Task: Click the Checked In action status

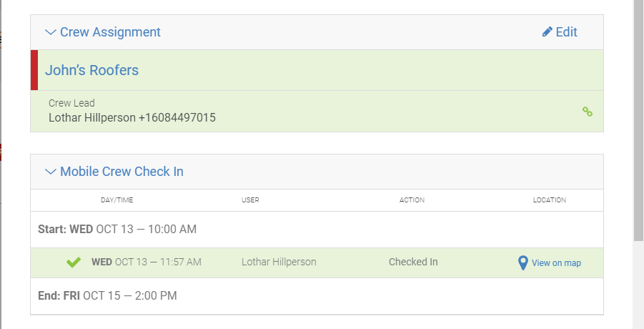Action: click(x=413, y=262)
